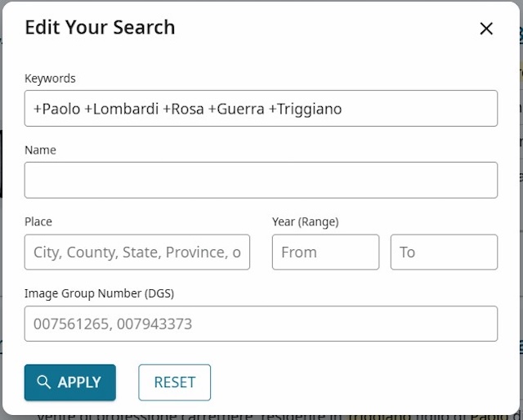
Task: Select the Year From field
Action: [325, 252]
